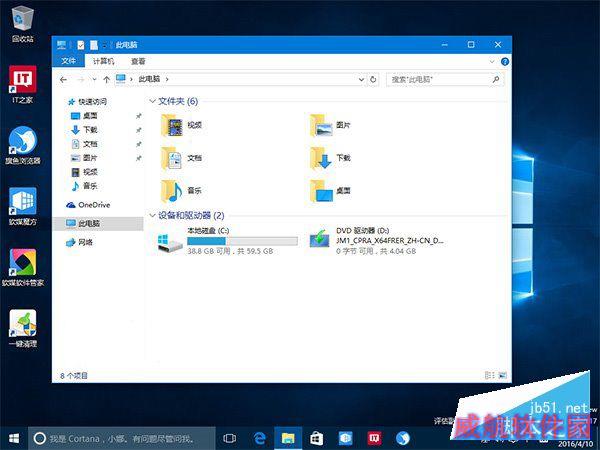
Task: Open the 软媒魔方 desktop shortcut
Action: pos(23,207)
